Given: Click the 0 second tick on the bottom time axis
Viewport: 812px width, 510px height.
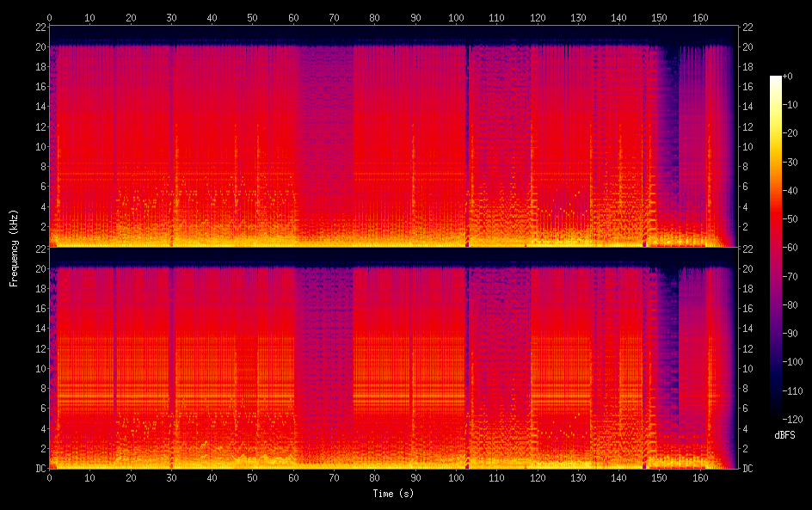Looking at the screenshot, I should coord(49,476).
